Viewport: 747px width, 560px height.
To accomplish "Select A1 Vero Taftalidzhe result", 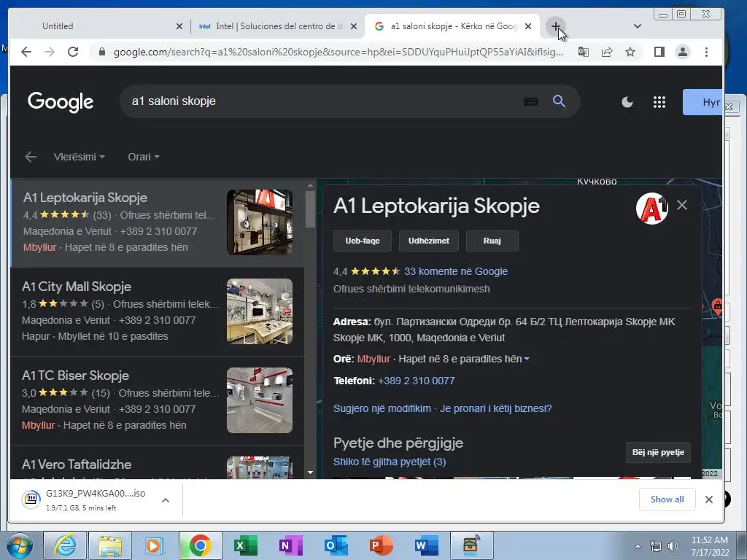I will tap(158, 462).
